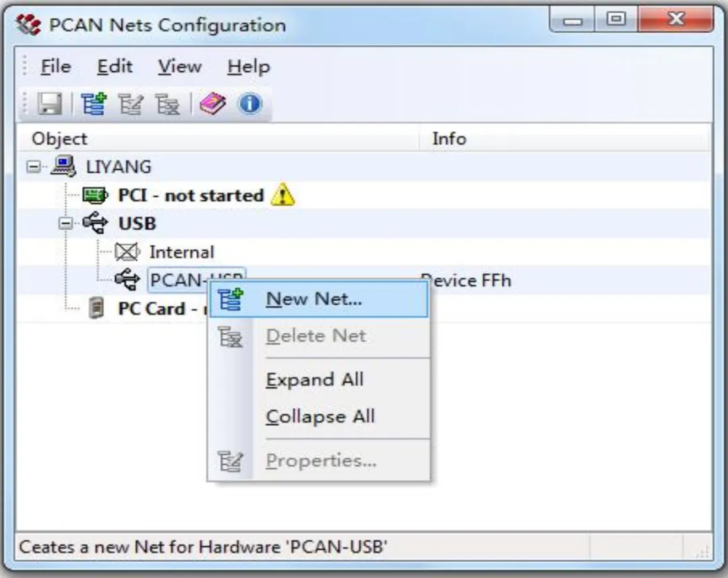The image size is (728, 578).
Task: Click the PCAN-USB device icon
Action: [x=127, y=280]
